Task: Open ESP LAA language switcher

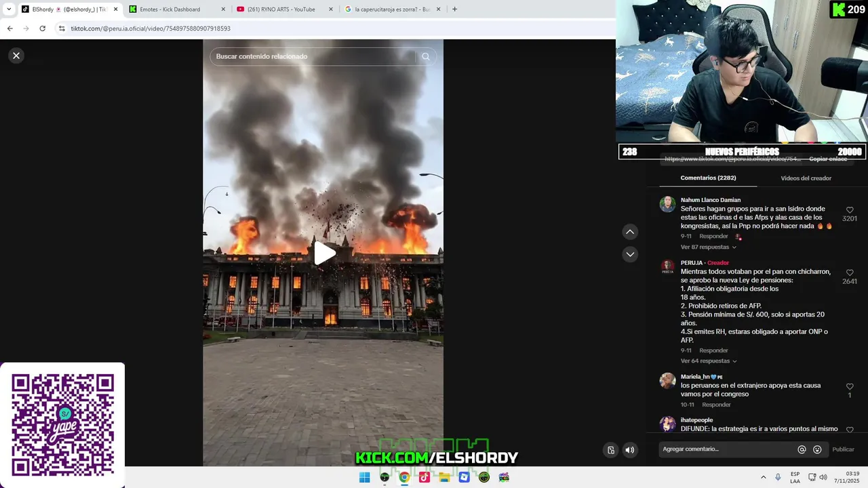Action: click(x=795, y=477)
